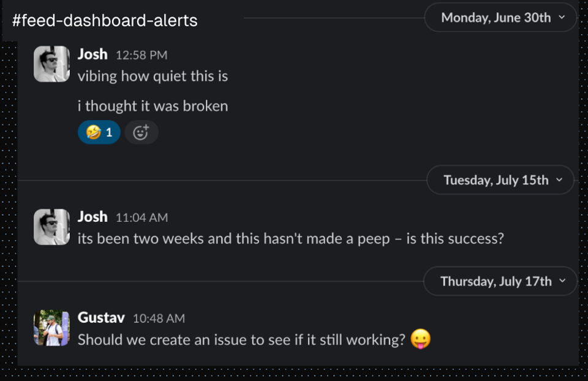Select the "i thought it was broken" message
The width and height of the screenshot is (588, 381).
[153, 106]
